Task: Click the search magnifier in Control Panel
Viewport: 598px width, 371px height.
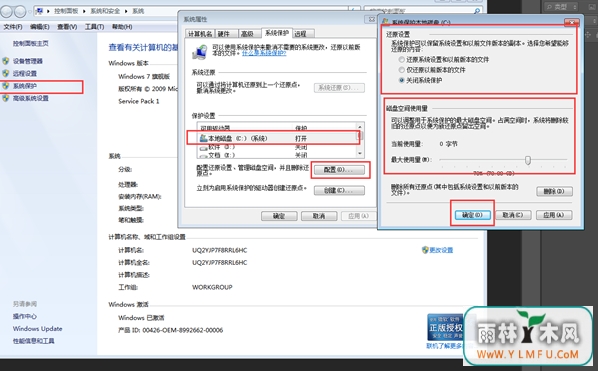Action: click(x=477, y=11)
